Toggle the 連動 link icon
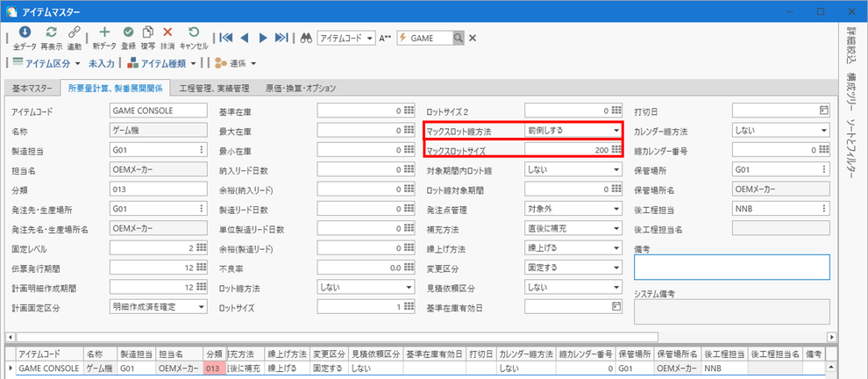Viewport: 868px width, 379px height. [75, 32]
